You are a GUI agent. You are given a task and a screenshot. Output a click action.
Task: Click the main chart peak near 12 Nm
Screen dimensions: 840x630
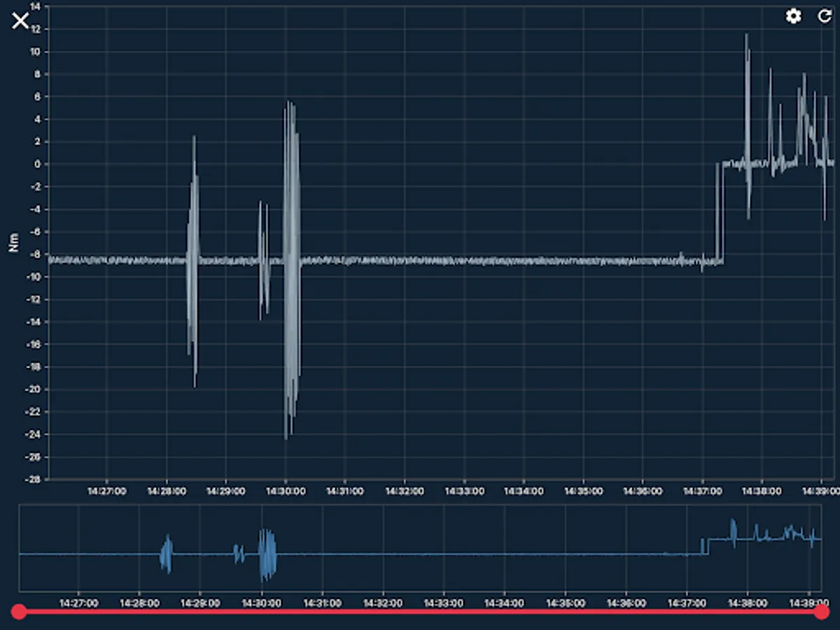pos(746,36)
